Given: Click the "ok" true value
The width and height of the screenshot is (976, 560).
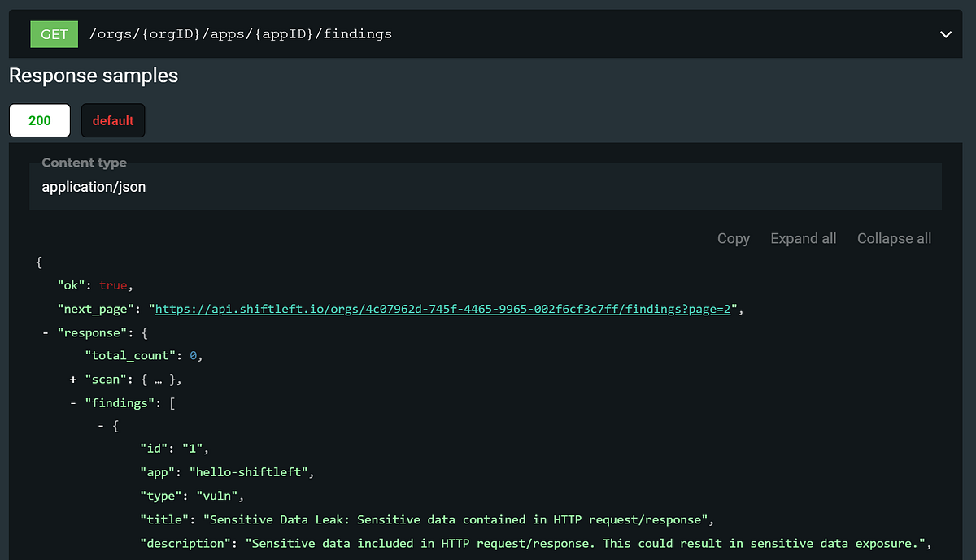Looking at the screenshot, I should pyautogui.click(x=113, y=285).
